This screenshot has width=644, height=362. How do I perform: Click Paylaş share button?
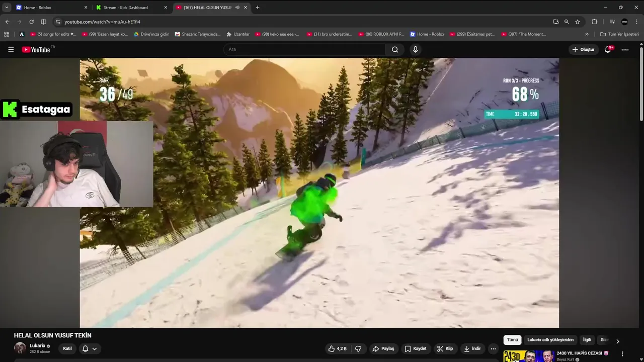(x=383, y=348)
